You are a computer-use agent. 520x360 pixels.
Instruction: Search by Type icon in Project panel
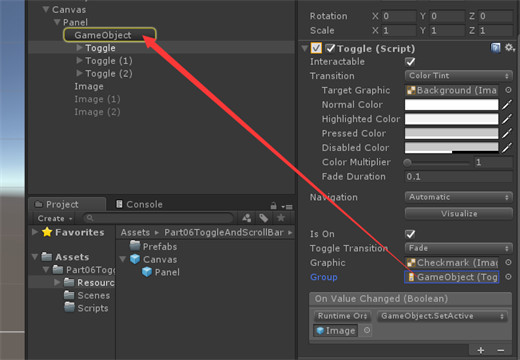247,218
